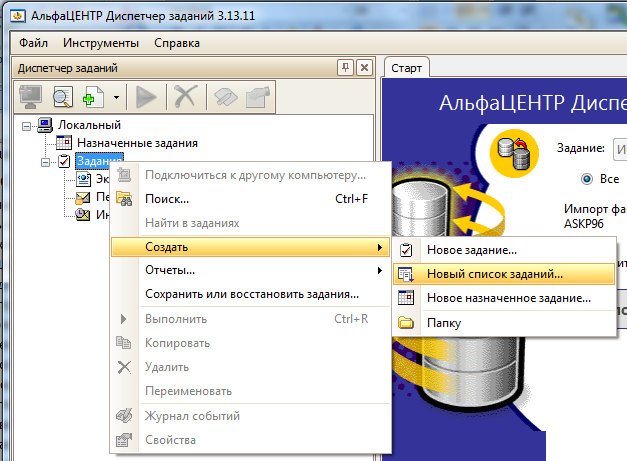Click the connect to computer toolbar icon
Screen dimensions: 627x461
tap(30, 97)
